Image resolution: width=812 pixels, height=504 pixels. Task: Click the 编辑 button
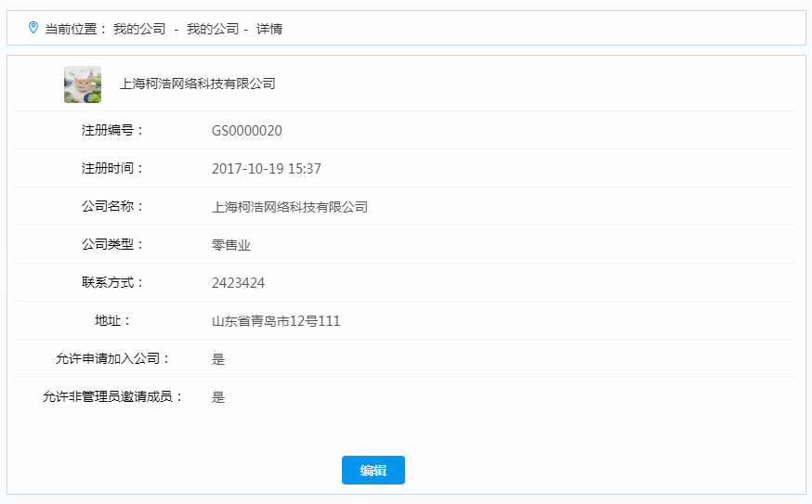click(373, 471)
